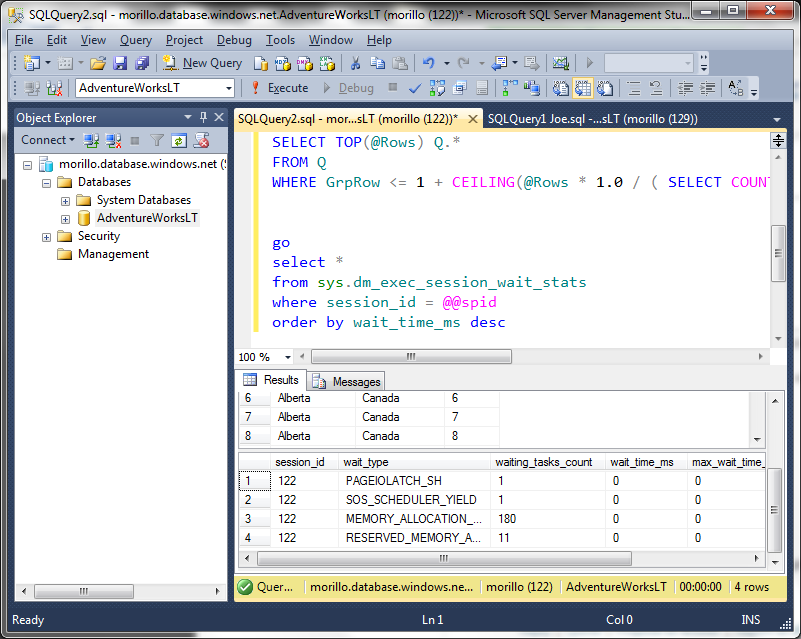Open Query Options icon
Screen dimensions: 801x639
(x=460, y=88)
